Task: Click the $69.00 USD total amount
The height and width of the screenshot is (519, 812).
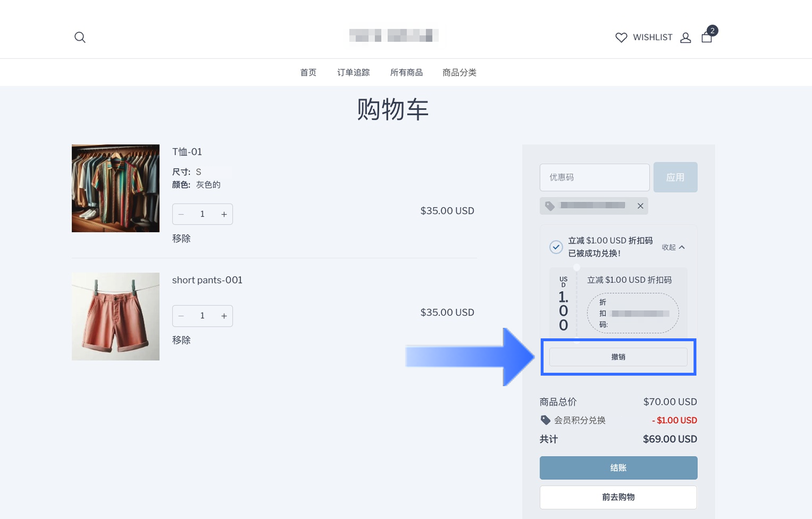Action: tap(670, 439)
